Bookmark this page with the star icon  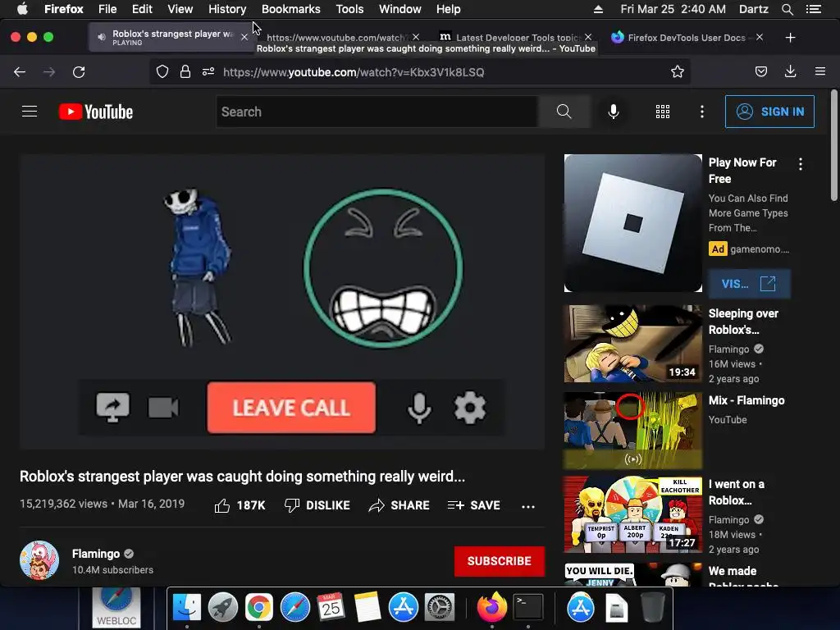tap(677, 72)
